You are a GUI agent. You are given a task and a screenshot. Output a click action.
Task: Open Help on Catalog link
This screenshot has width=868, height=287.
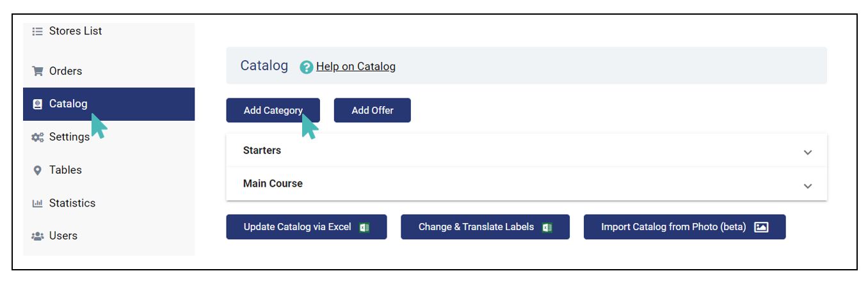click(356, 66)
